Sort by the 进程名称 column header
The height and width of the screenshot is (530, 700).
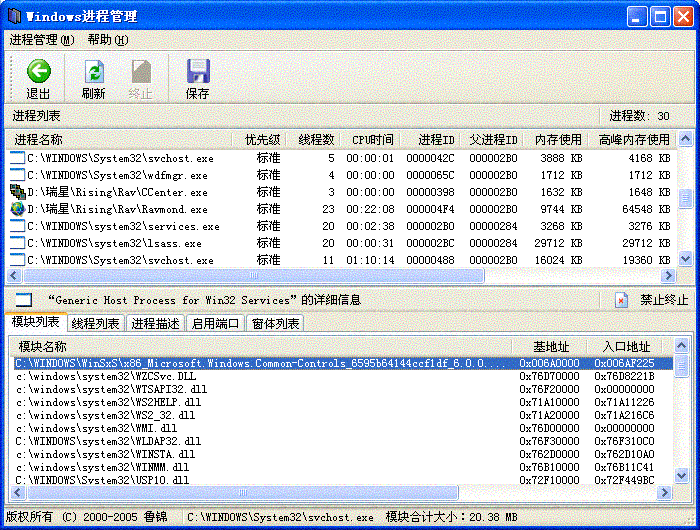click(x=119, y=140)
